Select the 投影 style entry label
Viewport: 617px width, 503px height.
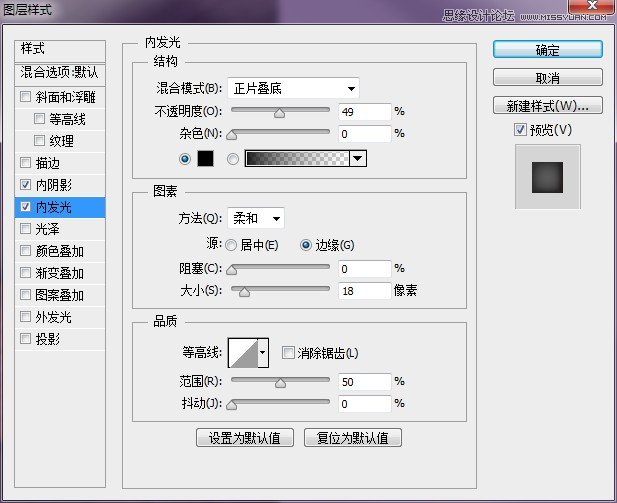pyautogui.click(x=48, y=338)
